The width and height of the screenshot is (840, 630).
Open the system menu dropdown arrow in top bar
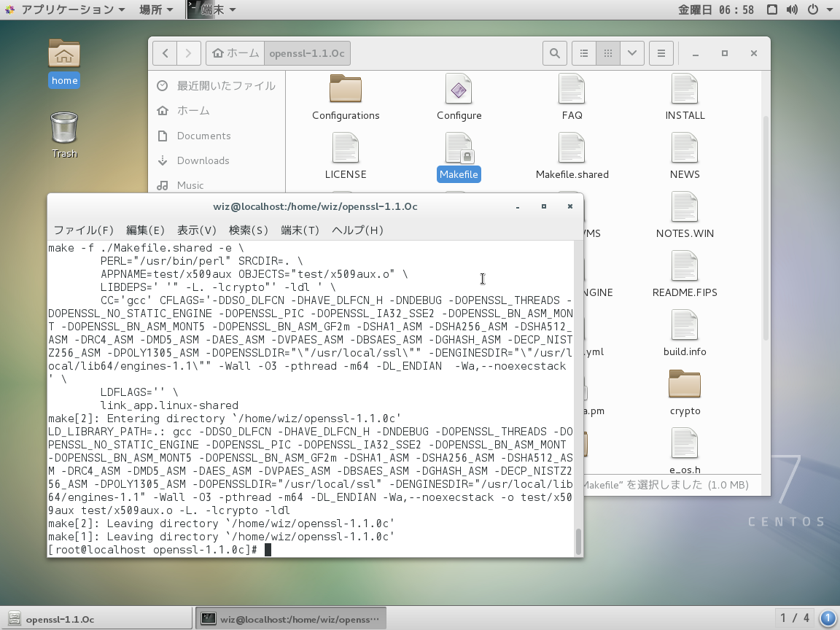830,9
